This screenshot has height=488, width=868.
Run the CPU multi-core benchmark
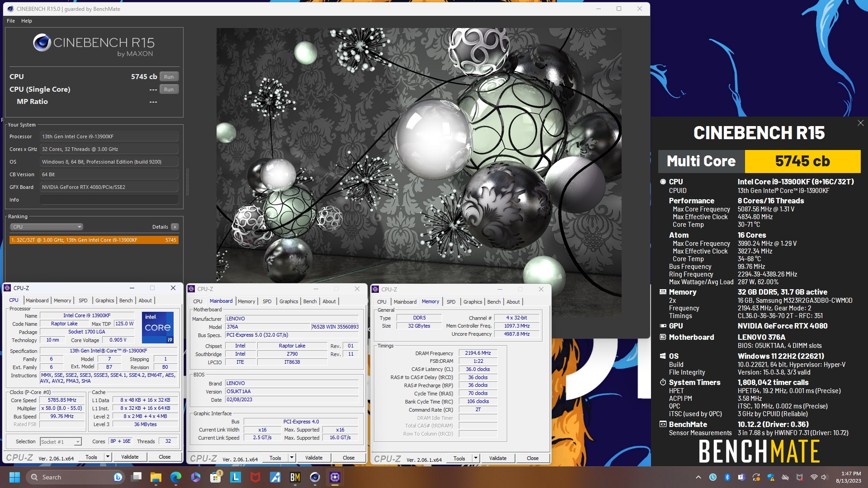[169, 77]
